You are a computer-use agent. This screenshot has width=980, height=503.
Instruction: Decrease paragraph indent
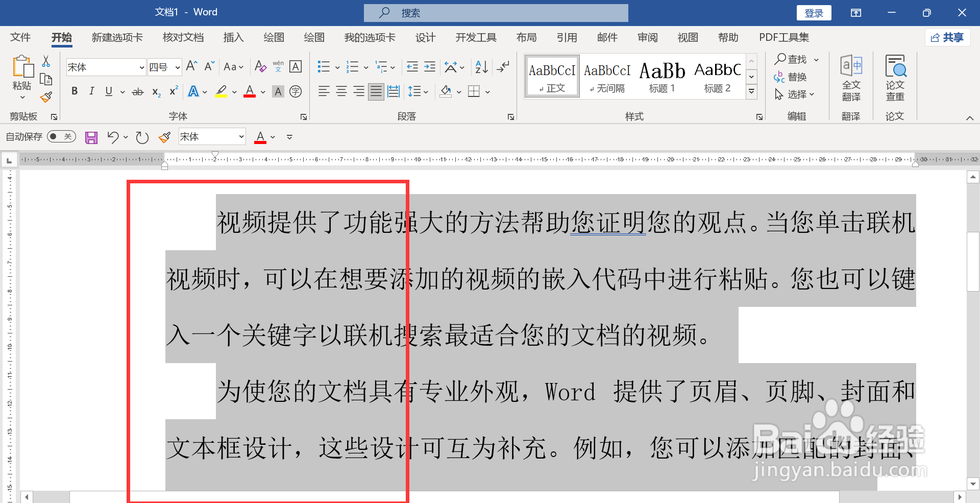(x=412, y=67)
